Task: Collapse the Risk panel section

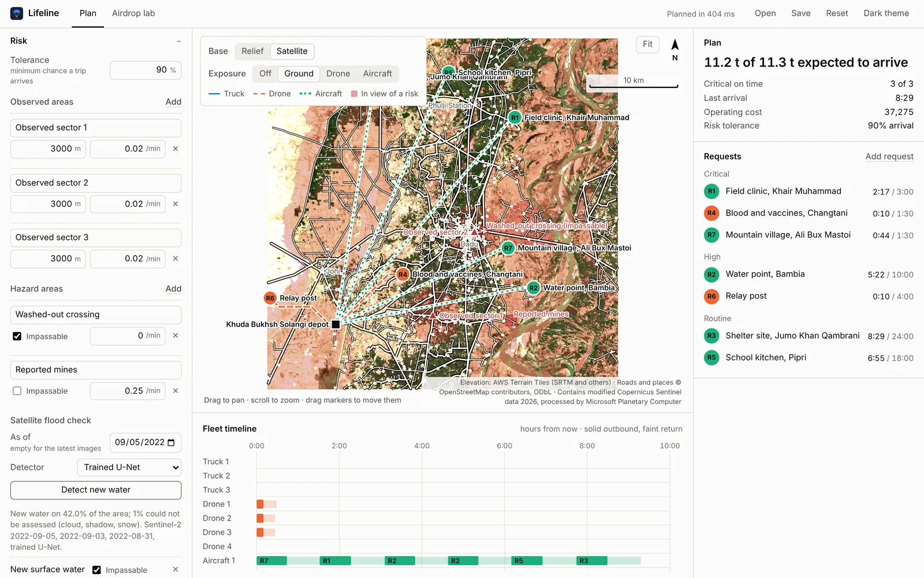Action: tap(178, 41)
